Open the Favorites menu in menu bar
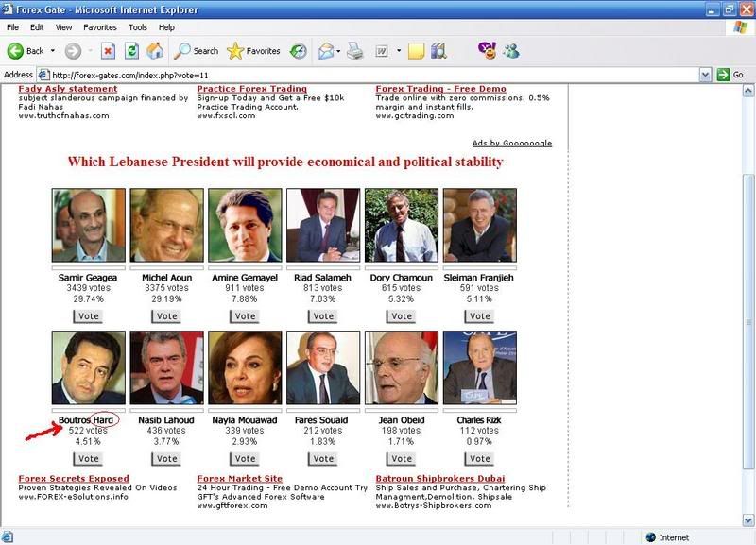756x545 pixels. click(x=100, y=27)
